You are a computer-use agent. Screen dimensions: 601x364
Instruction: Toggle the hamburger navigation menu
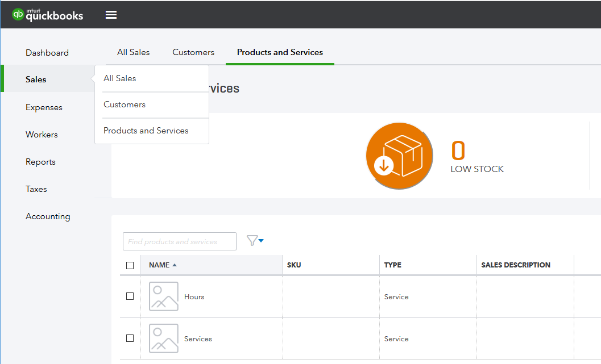tap(111, 15)
